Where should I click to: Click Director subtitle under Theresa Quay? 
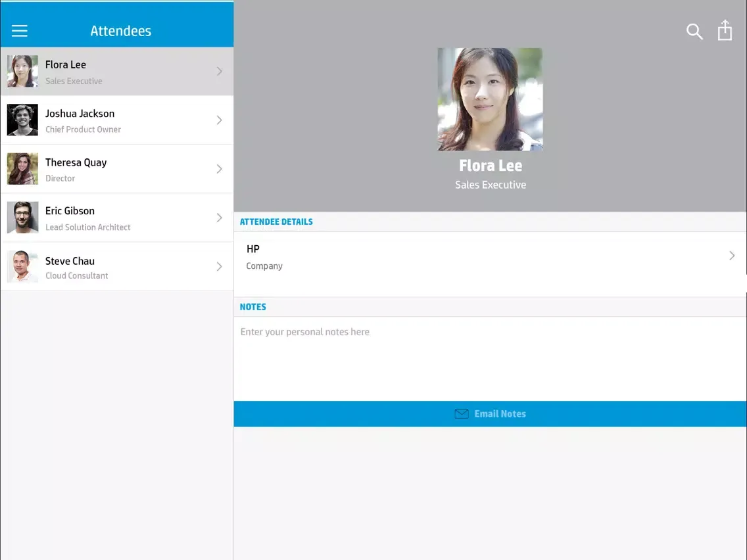60,179
